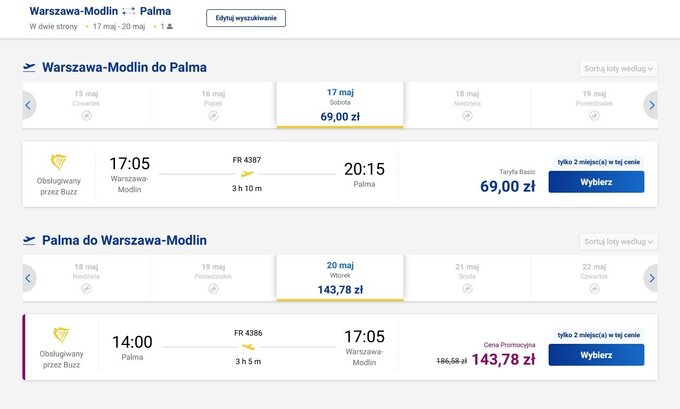
Task: Click Ryanair harp logo on FR 4387 flight
Action: point(58,162)
